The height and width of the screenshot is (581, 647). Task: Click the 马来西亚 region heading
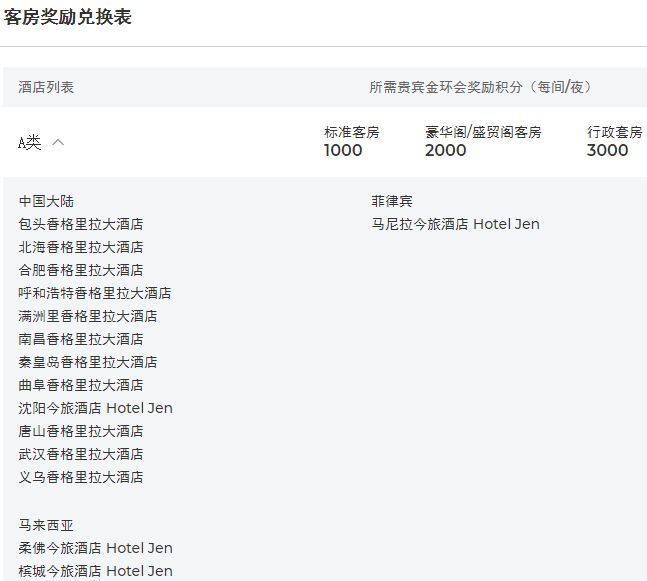[x=46, y=525]
